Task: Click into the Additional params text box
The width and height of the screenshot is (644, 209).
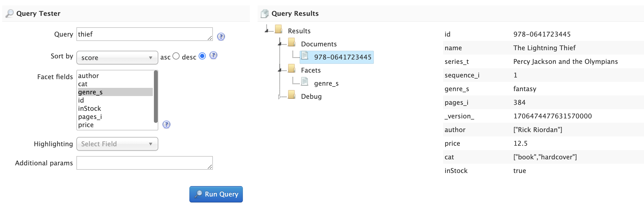Action: click(144, 163)
